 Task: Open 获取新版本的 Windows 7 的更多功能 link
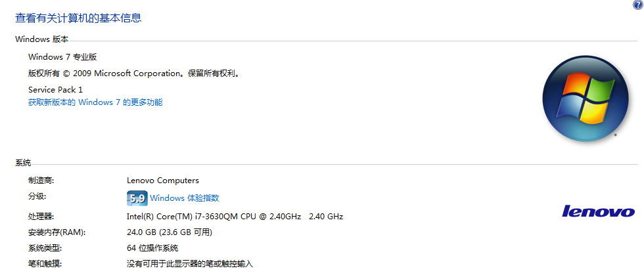(x=95, y=102)
